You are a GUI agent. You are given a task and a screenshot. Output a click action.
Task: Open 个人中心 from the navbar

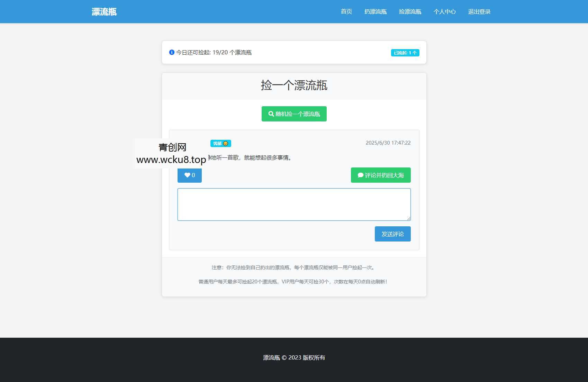[445, 11]
